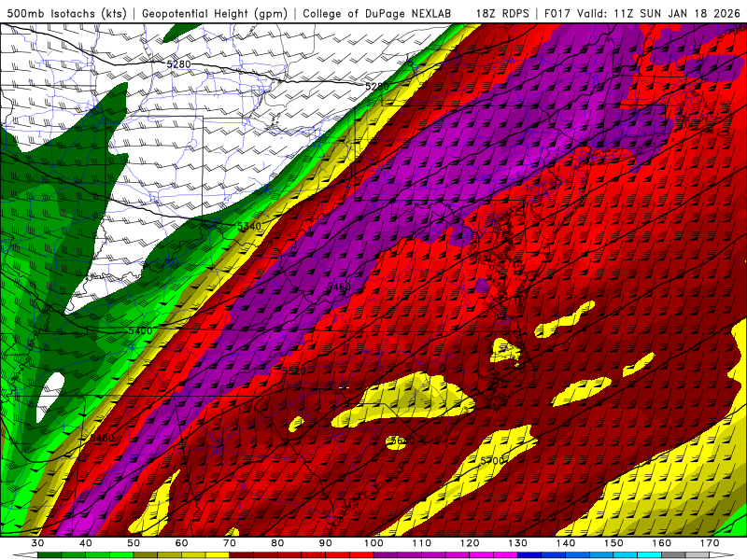Screen dimensions: 747x560
Task: Click the 30 kt label on color scale
Action: click(x=37, y=543)
